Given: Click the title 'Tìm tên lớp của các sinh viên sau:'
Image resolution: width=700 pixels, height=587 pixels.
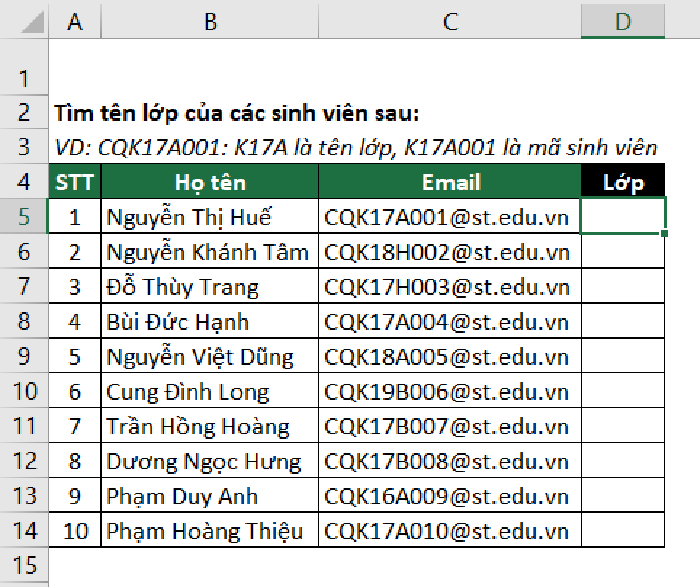Looking at the screenshot, I should (x=237, y=113).
